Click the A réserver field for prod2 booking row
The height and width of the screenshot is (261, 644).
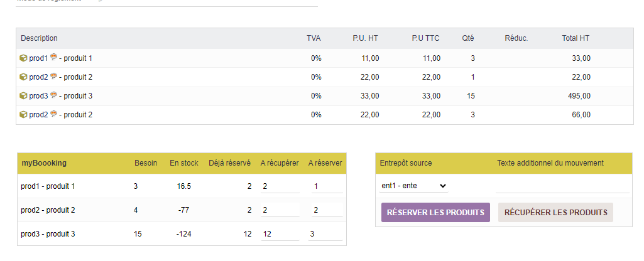(x=327, y=210)
